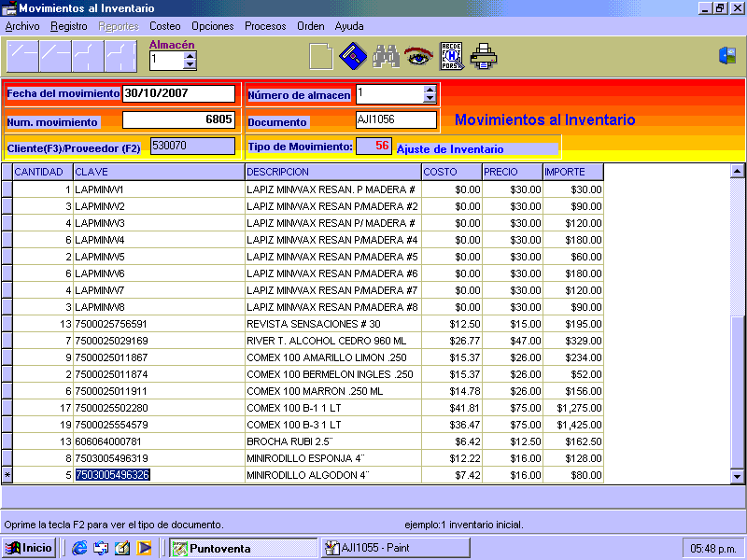The height and width of the screenshot is (560, 747).
Task: Click the blank new document icon
Action: click(x=320, y=57)
